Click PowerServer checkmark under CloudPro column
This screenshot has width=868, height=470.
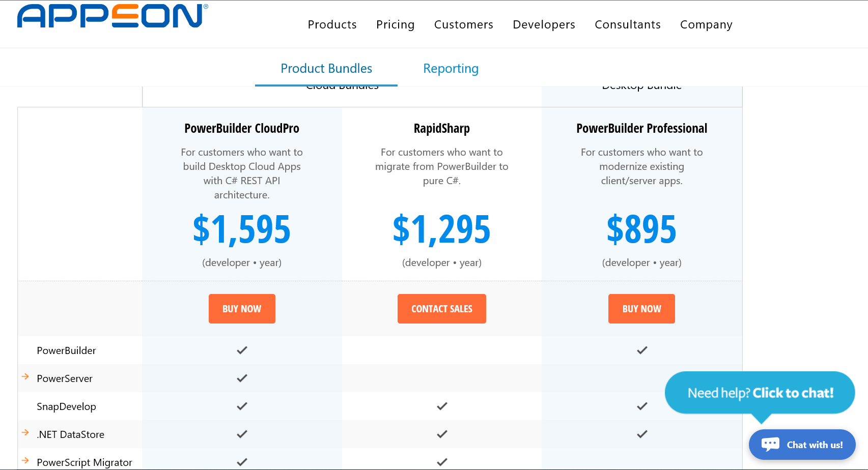242,378
